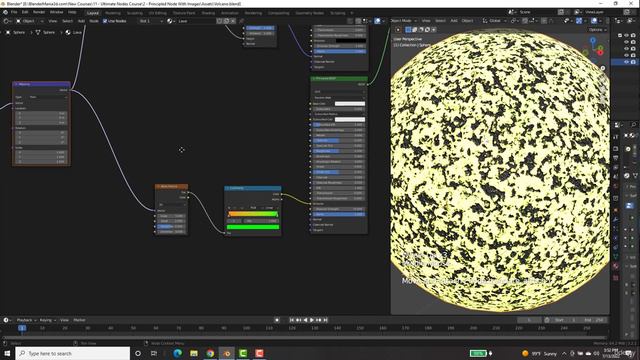Open the viewport Options dropdown

pyautogui.click(x=597, y=29)
